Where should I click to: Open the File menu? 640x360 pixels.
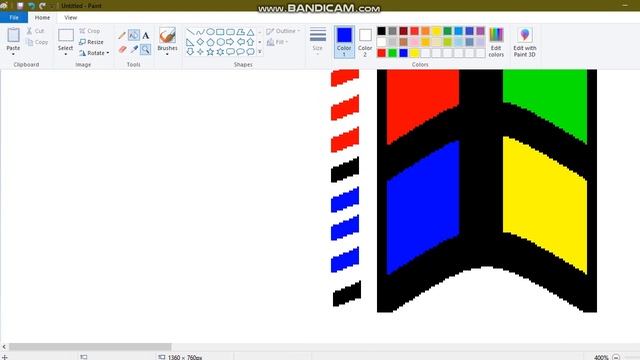(x=14, y=18)
